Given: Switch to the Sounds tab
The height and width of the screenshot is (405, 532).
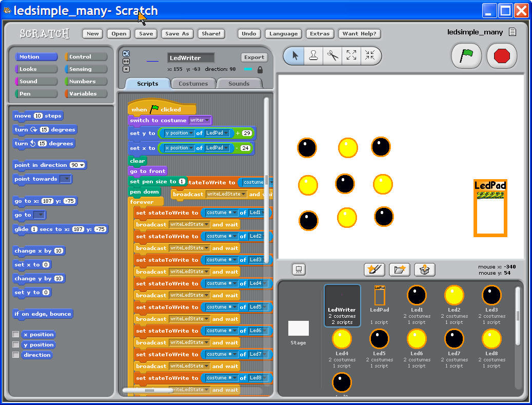Looking at the screenshot, I should (x=239, y=84).
